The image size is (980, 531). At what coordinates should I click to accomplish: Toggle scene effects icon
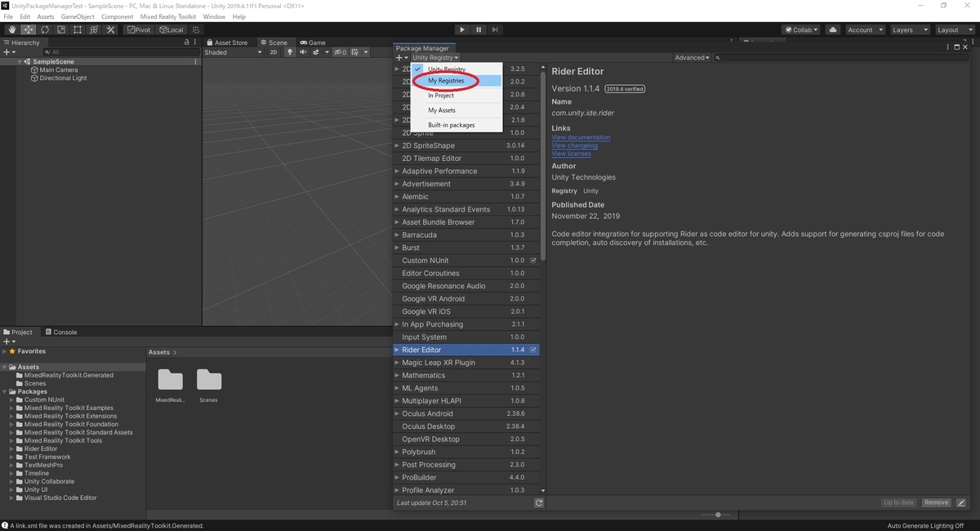[317, 52]
